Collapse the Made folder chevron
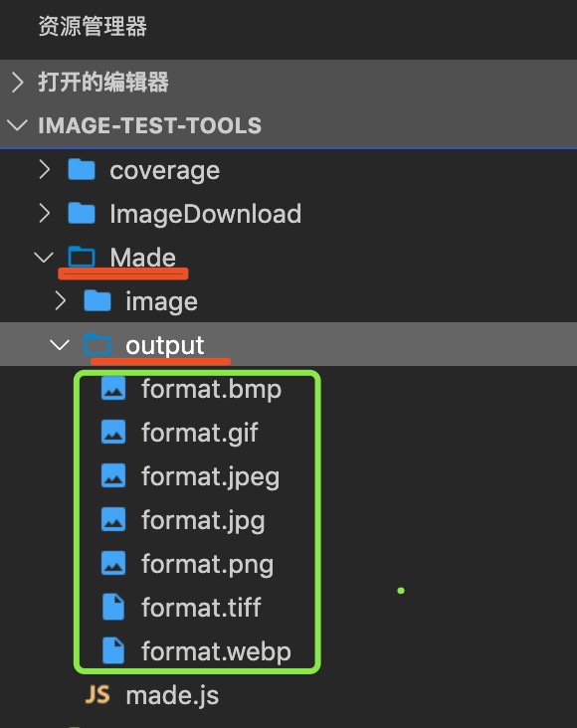This screenshot has height=728, width=577. coord(44,257)
